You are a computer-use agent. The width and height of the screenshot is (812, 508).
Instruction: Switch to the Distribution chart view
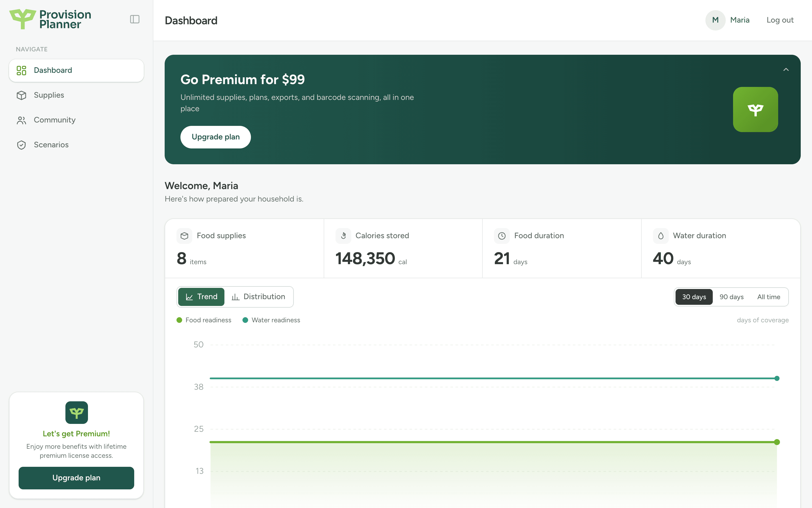[x=258, y=297]
